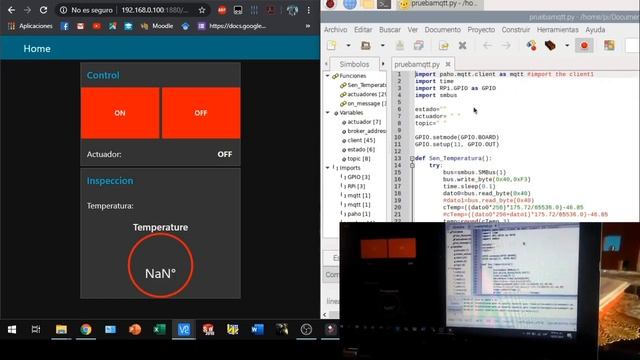The image size is (640, 360).
Task: Open the Construir menu
Action: point(516,30)
